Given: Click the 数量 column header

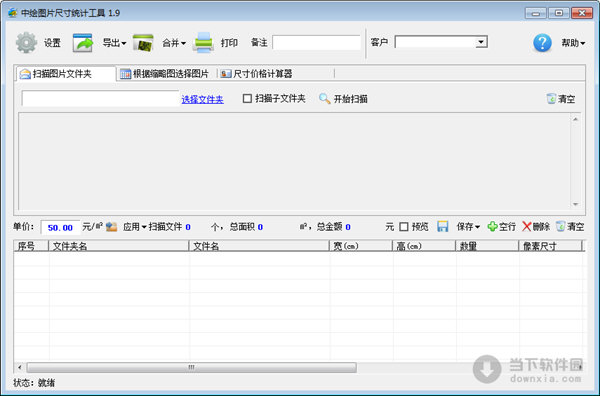Looking at the screenshot, I should click(x=487, y=246).
